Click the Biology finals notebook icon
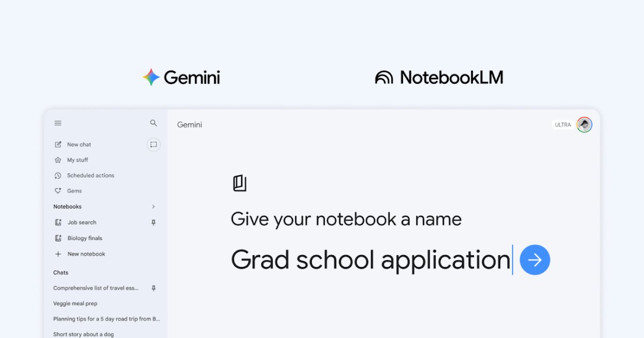Image resolution: width=644 pixels, height=338 pixels. click(58, 238)
